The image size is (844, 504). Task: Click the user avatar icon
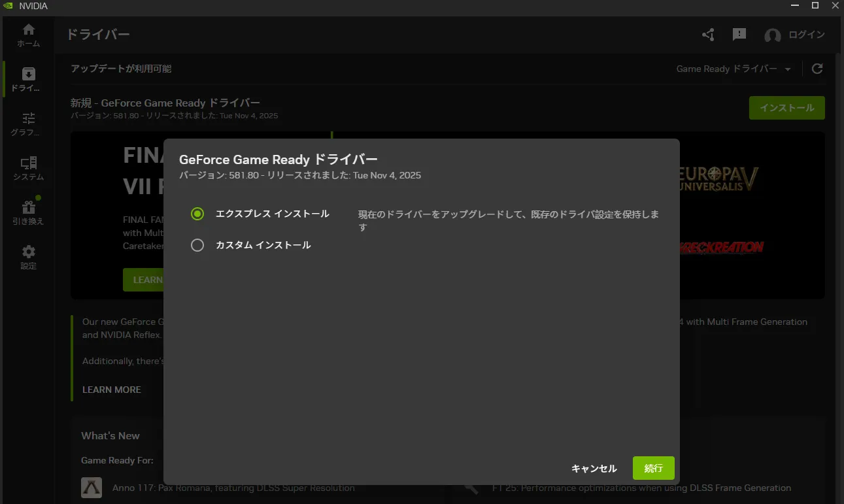(x=772, y=35)
